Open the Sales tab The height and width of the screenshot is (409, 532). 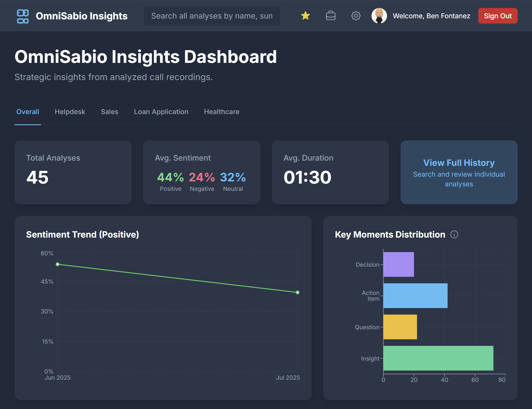coord(109,112)
